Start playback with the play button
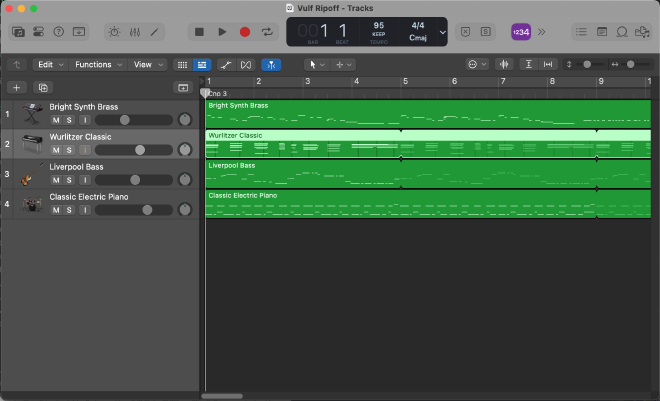Viewport: 660px width, 401px height. [x=222, y=32]
